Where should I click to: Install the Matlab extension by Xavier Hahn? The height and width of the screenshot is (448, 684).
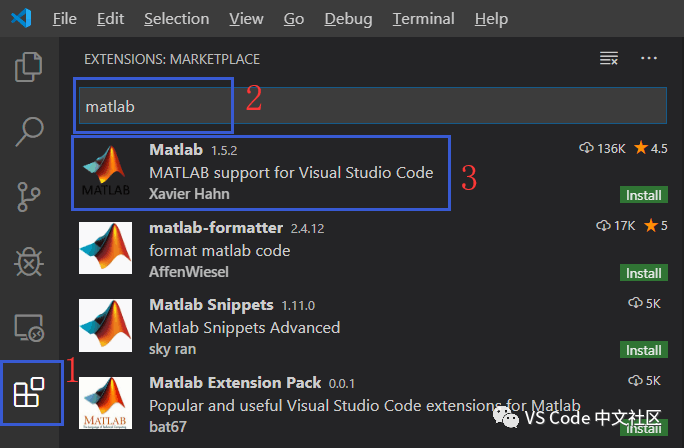pos(643,195)
